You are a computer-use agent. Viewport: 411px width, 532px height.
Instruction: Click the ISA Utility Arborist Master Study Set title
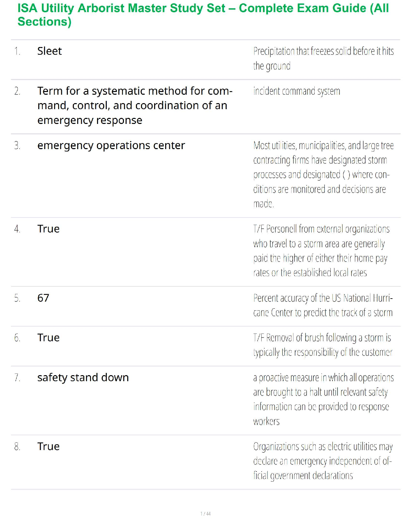tap(203, 15)
